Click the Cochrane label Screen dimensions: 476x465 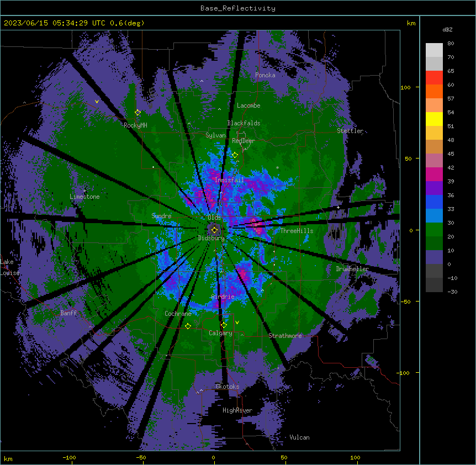pyautogui.click(x=178, y=314)
